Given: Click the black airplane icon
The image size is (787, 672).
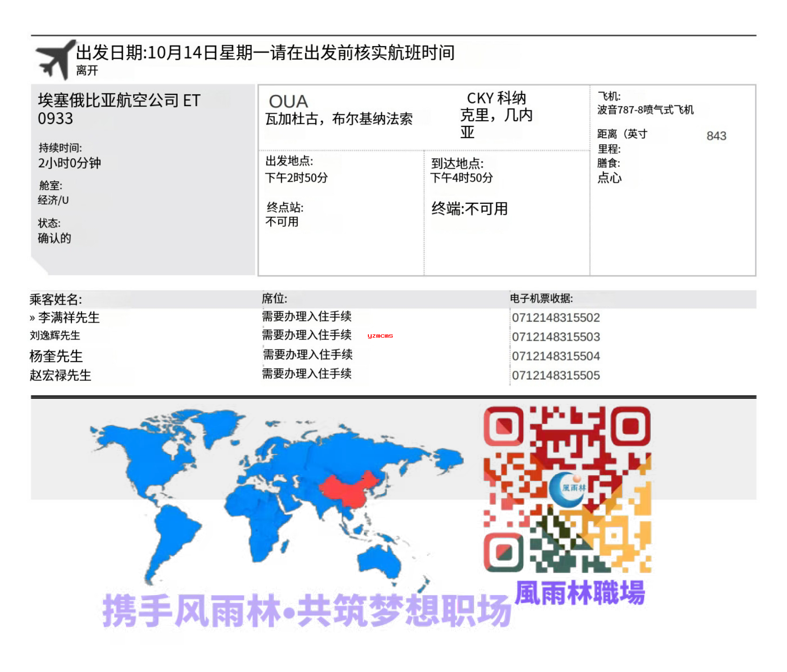Looking at the screenshot, I should coord(55,60).
